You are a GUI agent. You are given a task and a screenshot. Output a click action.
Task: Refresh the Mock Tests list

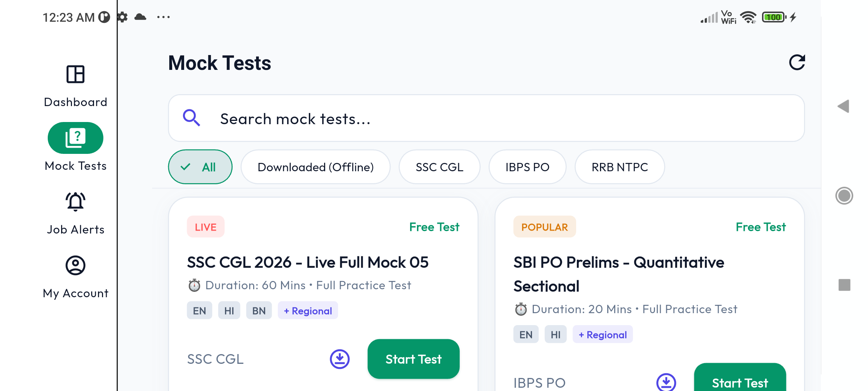click(797, 62)
